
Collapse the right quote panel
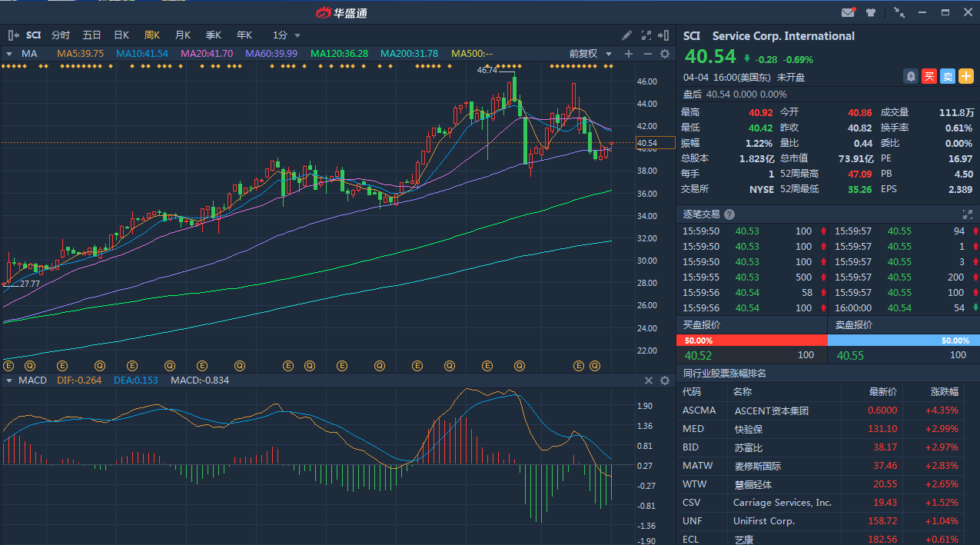(x=665, y=35)
